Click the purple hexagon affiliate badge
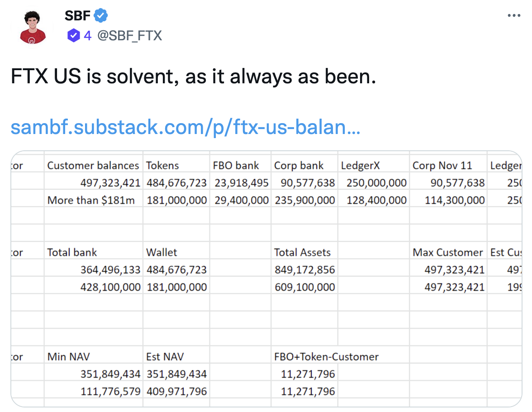Image resolution: width=532 pixels, height=412 pixels. coord(74,35)
